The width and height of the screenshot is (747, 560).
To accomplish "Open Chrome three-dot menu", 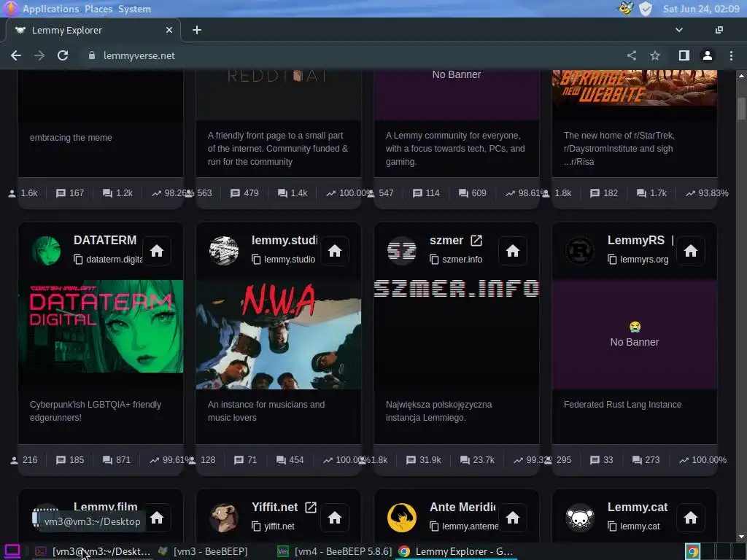I will 731,55.
